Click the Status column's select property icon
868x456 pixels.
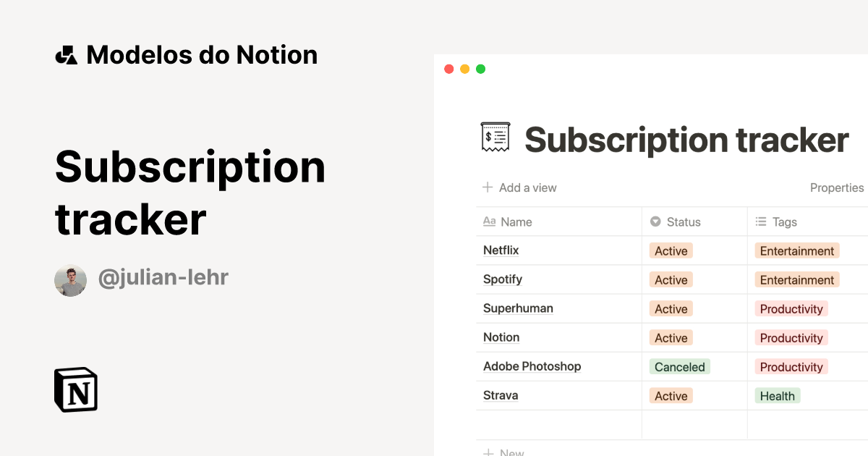(655, 221)
